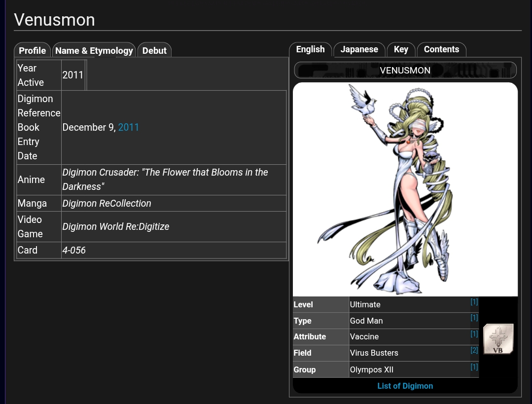Select the Digimon World Re:Digitize entry
This screenshot has width=532, height=404.
116,226
